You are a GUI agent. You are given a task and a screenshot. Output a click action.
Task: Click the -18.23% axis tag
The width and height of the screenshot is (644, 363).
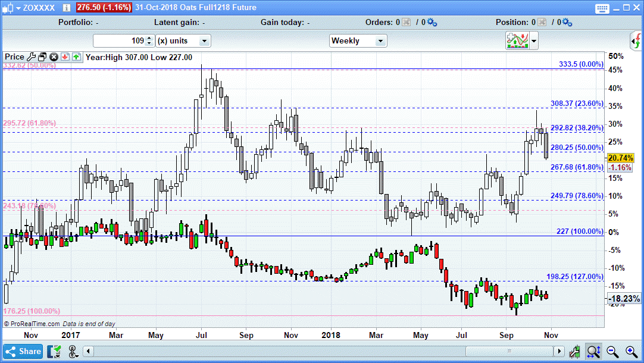623,299
